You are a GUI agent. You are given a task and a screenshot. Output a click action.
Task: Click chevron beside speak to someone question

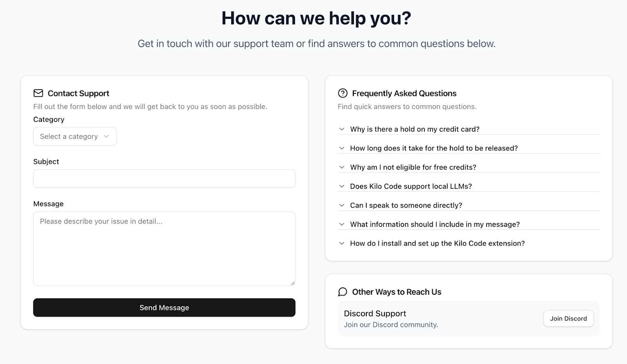[342, 205]
